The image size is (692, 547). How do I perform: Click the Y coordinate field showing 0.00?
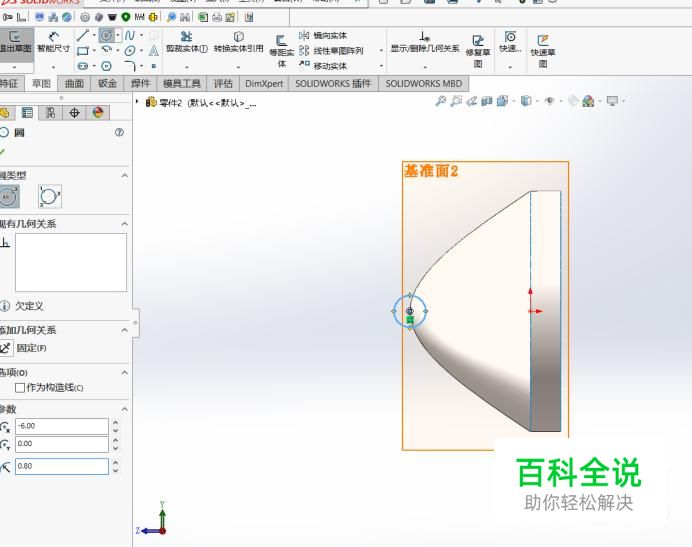click(x=62, y=444)
